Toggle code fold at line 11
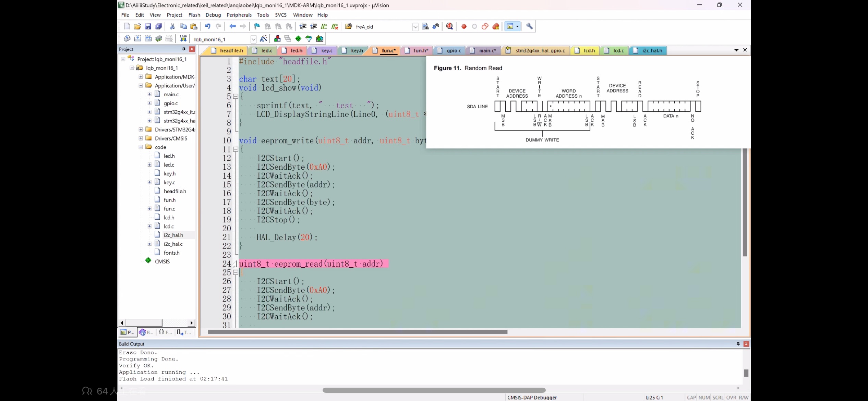 tap(236, 149)
